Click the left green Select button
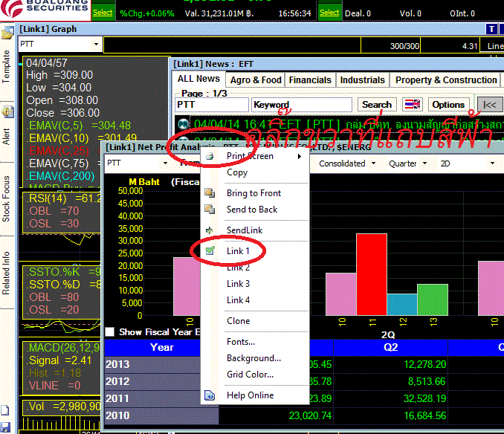The height and width of the screenshot is (434, 504). coord(103,13)
